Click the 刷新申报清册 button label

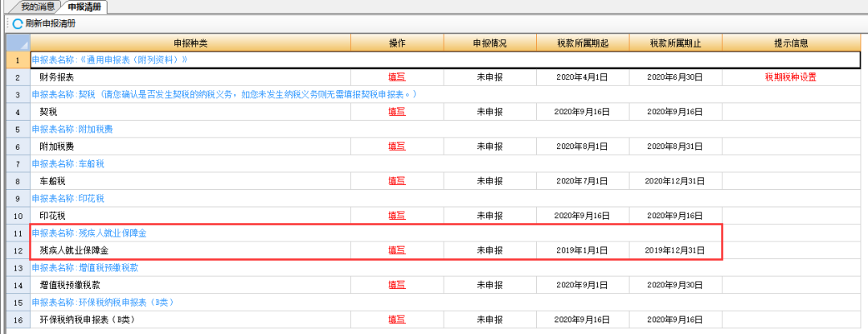[x=51, y=24]
